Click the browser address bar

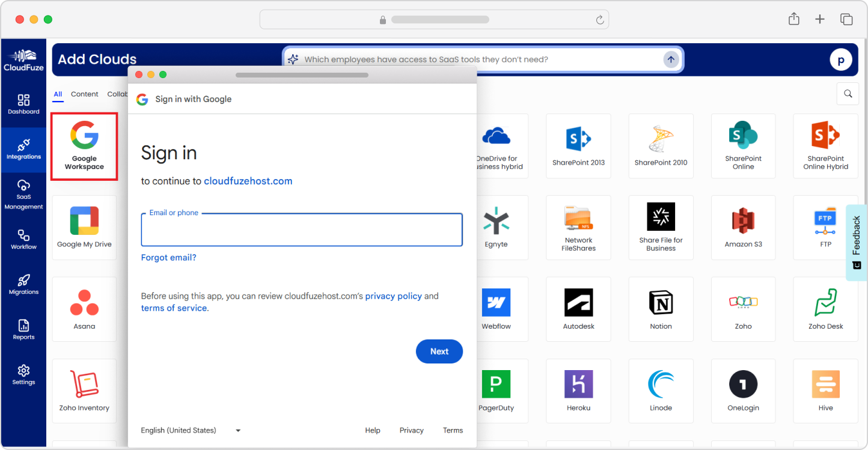click(x=434, y=19)
